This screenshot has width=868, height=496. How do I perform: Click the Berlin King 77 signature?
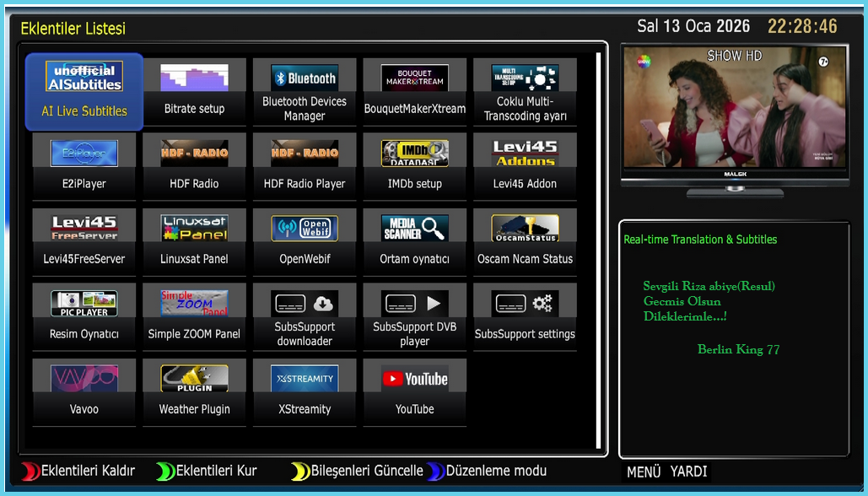coord(738,349)
